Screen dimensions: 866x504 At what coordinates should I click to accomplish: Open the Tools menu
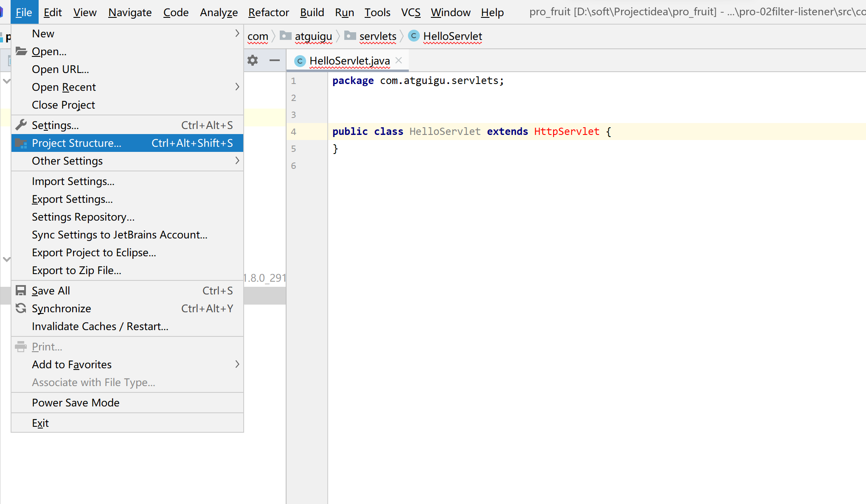click(x=377, y=12)
